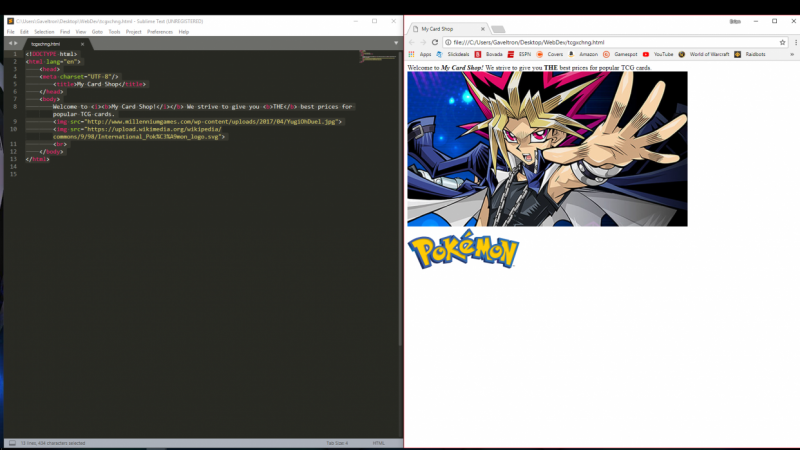This screenshot has width=800, height=450.
Task: Open the YouTube bookmark
Action: [x=658, y=54]
